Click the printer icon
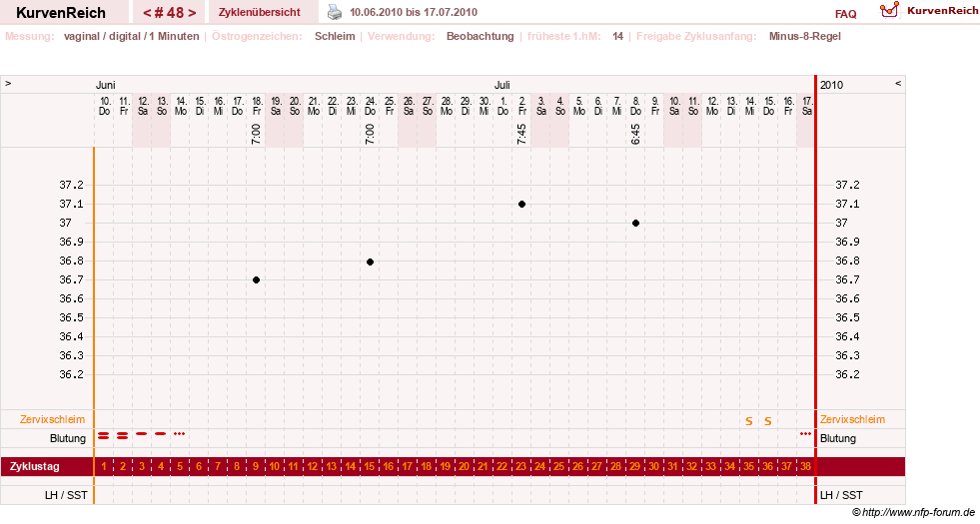The width and height of the screenshot is (980, 524). 335,12
